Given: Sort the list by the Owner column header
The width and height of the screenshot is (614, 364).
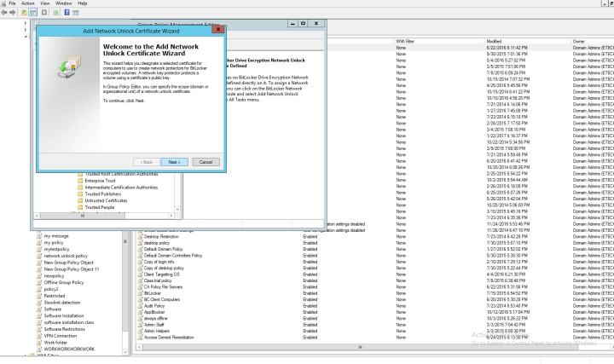Looking at the screenshot, I should click(x=593, y=41).
